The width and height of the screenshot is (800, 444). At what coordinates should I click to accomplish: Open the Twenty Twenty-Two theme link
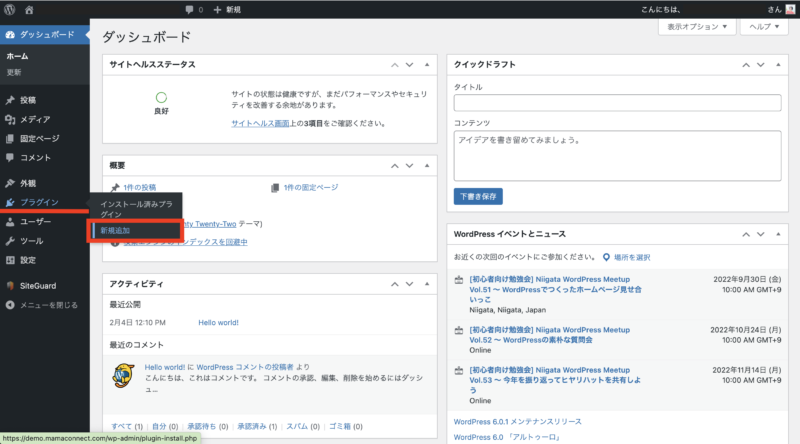[x=209, y=224]
